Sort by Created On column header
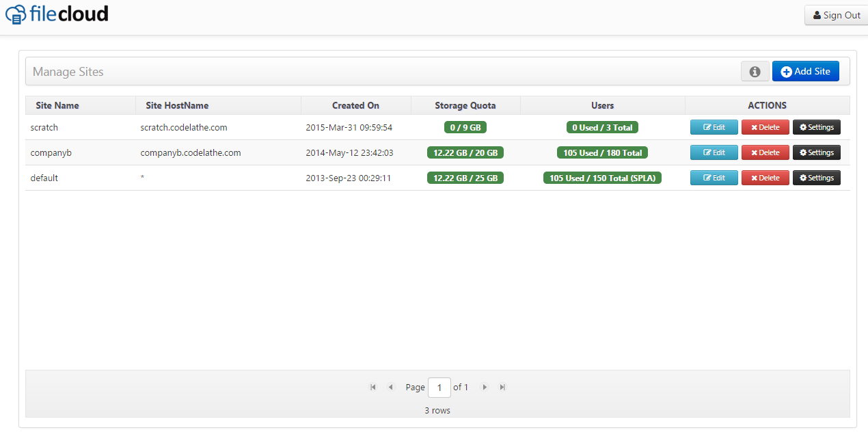868x434 pixels. (355, 105)
